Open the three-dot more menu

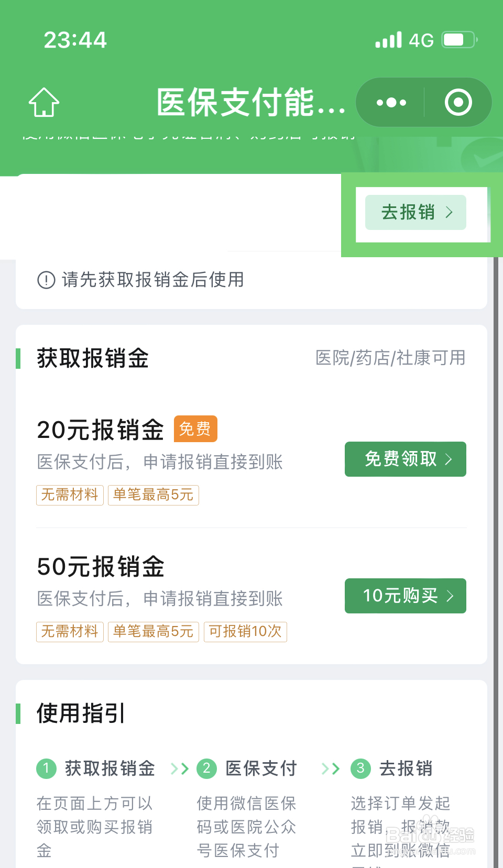(x=391, y=103)
